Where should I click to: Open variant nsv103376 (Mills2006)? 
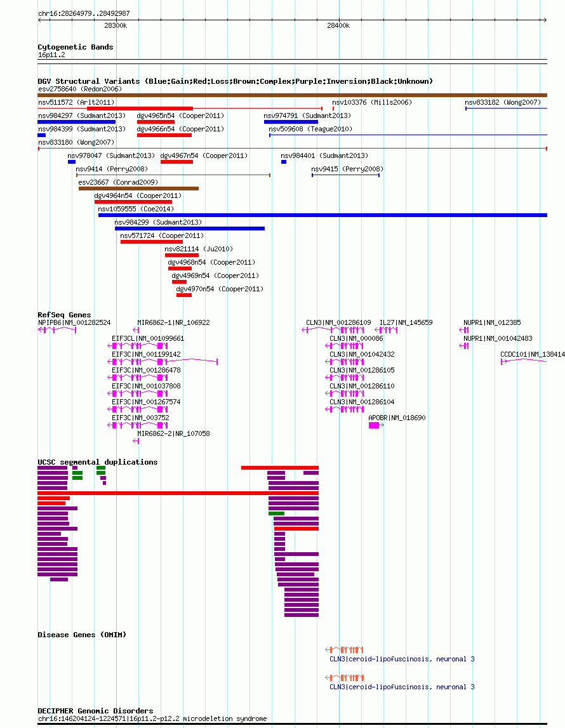pyautogui.click(x=372, y=102)
